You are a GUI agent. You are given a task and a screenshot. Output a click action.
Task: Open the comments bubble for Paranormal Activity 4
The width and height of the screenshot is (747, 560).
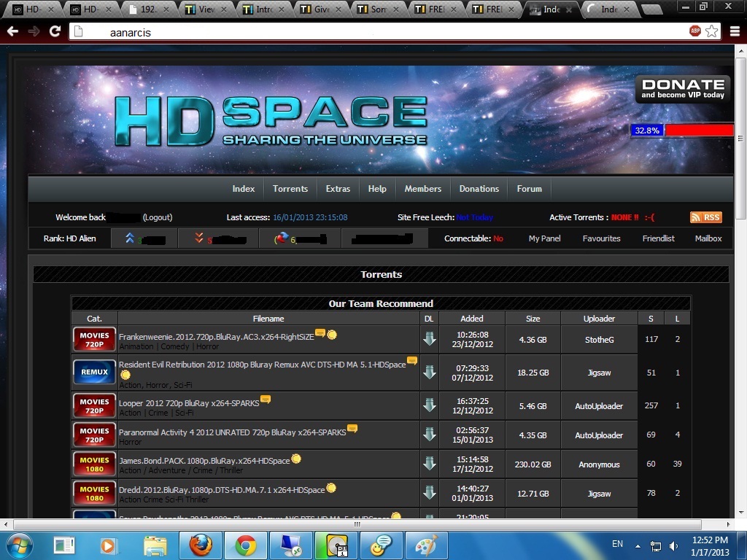352,428
